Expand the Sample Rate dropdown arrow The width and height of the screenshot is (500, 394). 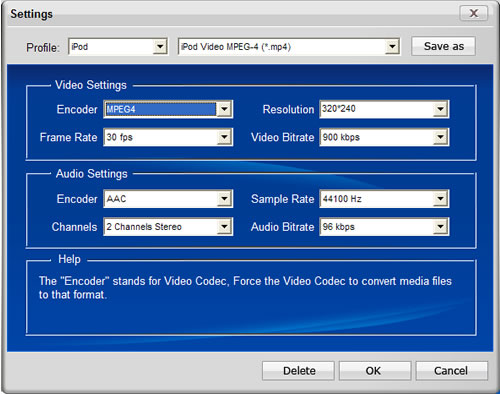(x=440, y=199)
